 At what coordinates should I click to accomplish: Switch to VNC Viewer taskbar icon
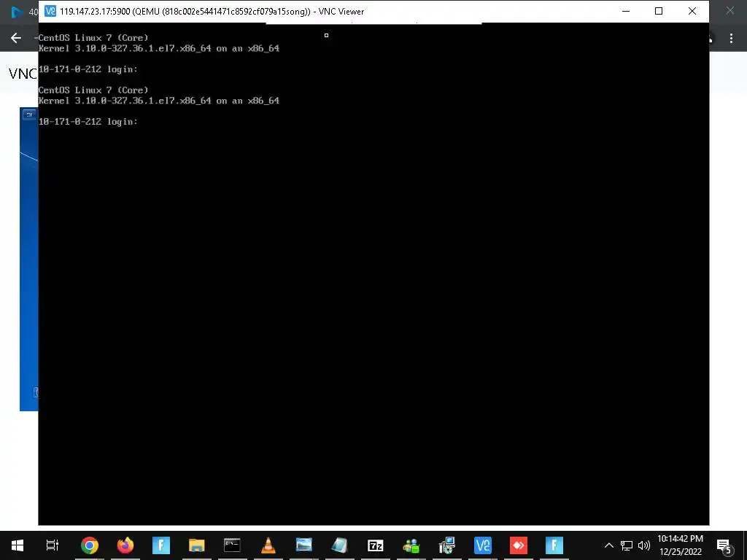(483, 545)
